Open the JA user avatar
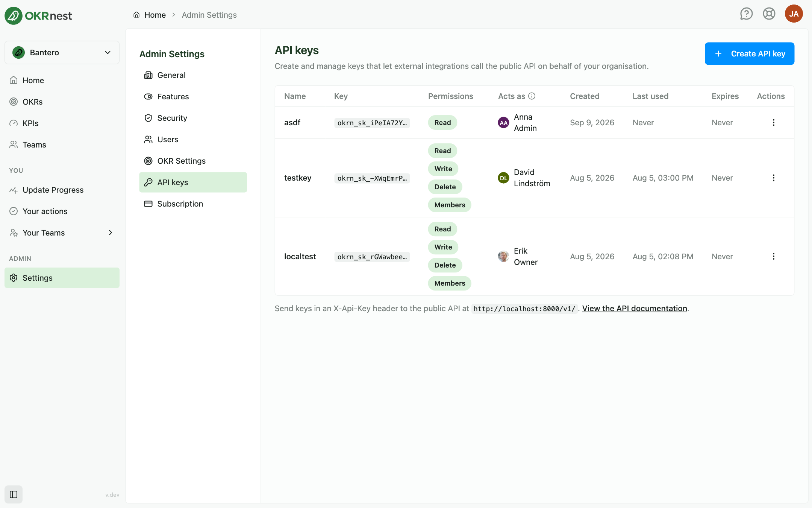The image size is (812, 508). tap(794, 14)
